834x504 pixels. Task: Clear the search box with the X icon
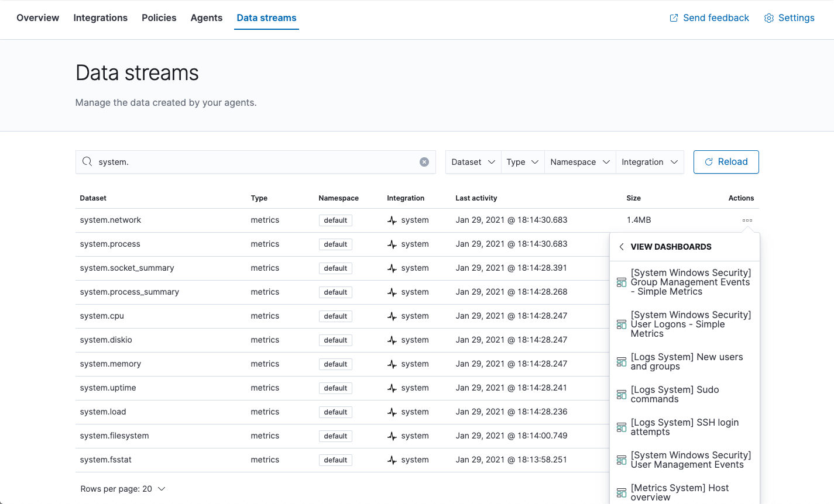[x=424, y=162]
